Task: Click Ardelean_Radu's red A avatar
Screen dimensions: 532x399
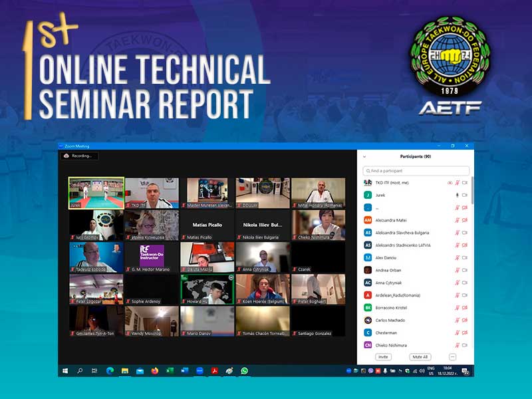Action: point(368,295)
